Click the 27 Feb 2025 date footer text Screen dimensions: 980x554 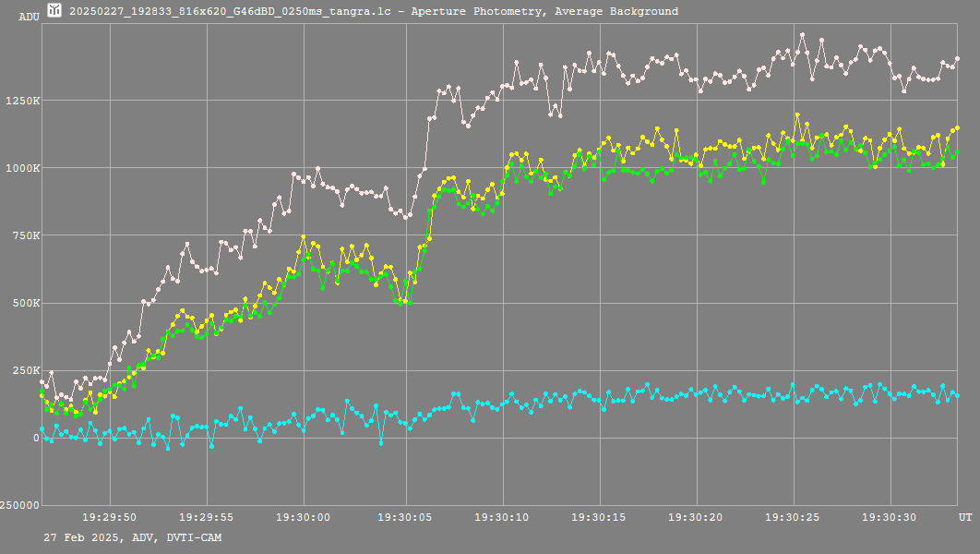tap(132, 537)
